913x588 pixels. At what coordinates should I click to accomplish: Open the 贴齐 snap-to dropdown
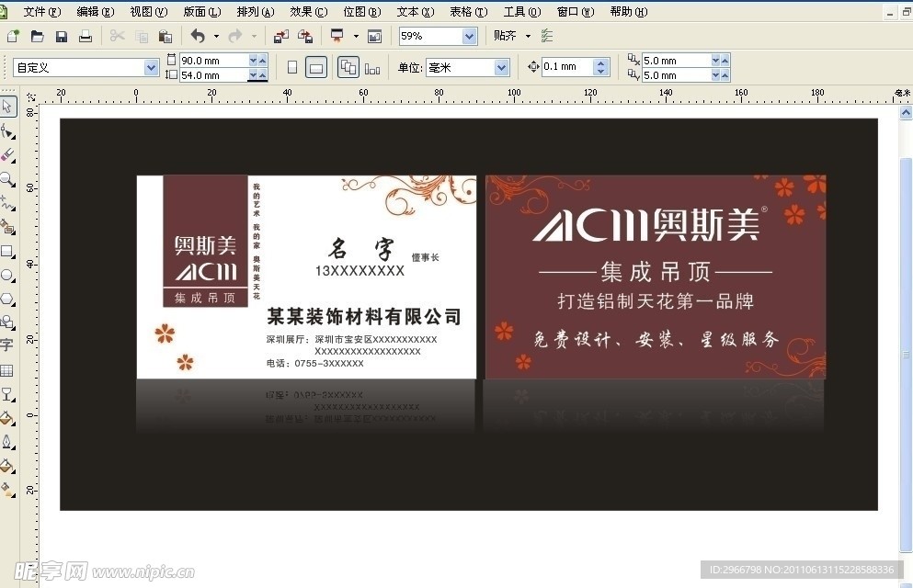528,36
